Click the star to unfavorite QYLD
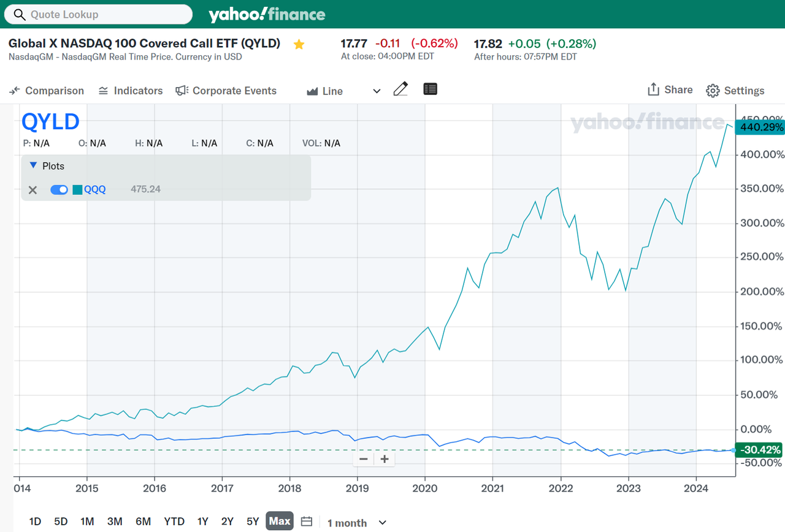This screenshot has height=532, width=785. (299, 44)
